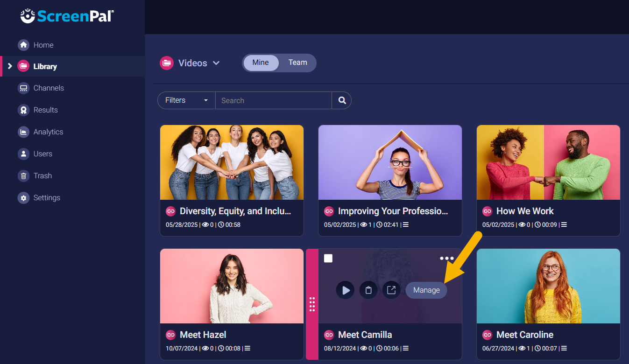Image resolution: width=629 pixels, height=364 pixels.
Task: Switch the toggle to Team videos
Action: click(x=297, y=63)
